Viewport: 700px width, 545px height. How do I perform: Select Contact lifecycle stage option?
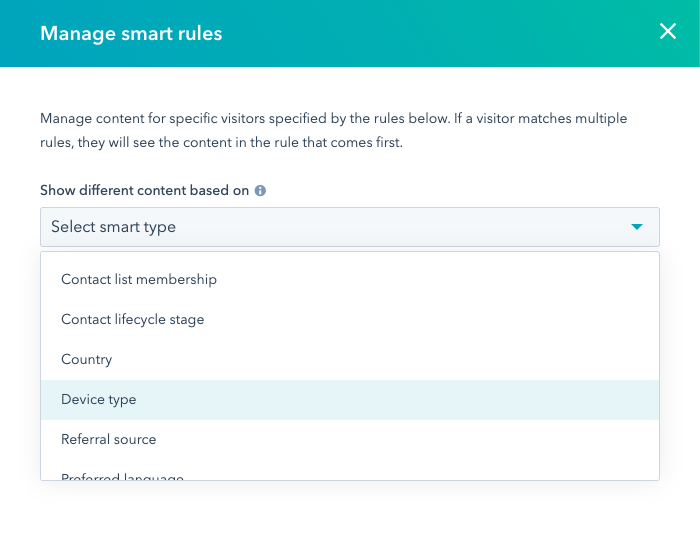coord(132,320)
